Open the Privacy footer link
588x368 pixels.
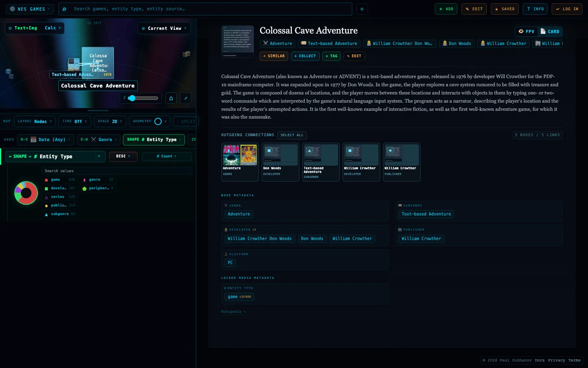point(557,361)
